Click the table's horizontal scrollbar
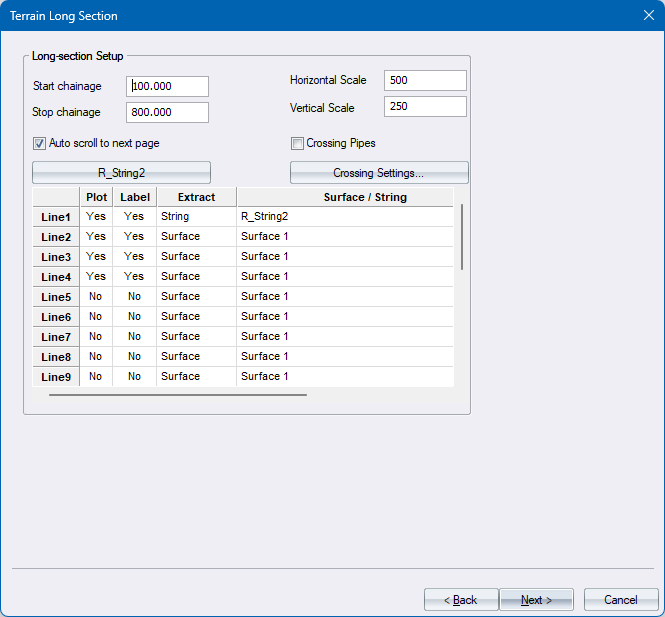 click(178, 395)
